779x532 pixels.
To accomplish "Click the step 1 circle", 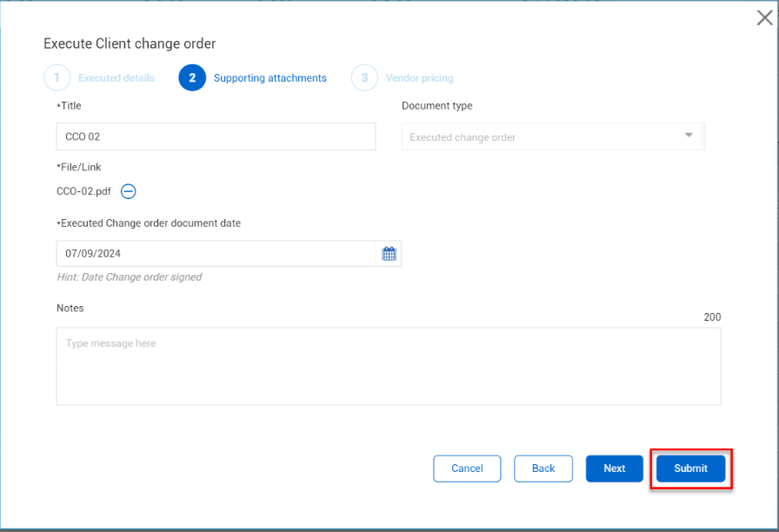I will coord(57,78).
